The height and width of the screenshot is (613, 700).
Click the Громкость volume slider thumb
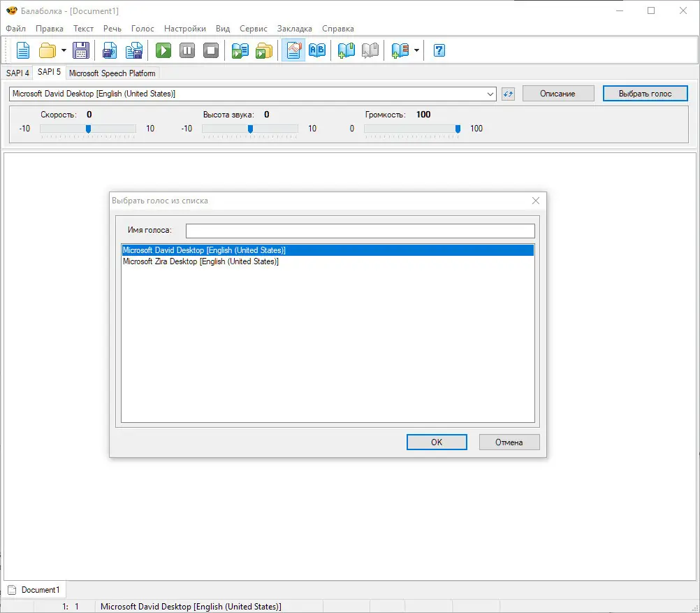(x=458, y=129)
